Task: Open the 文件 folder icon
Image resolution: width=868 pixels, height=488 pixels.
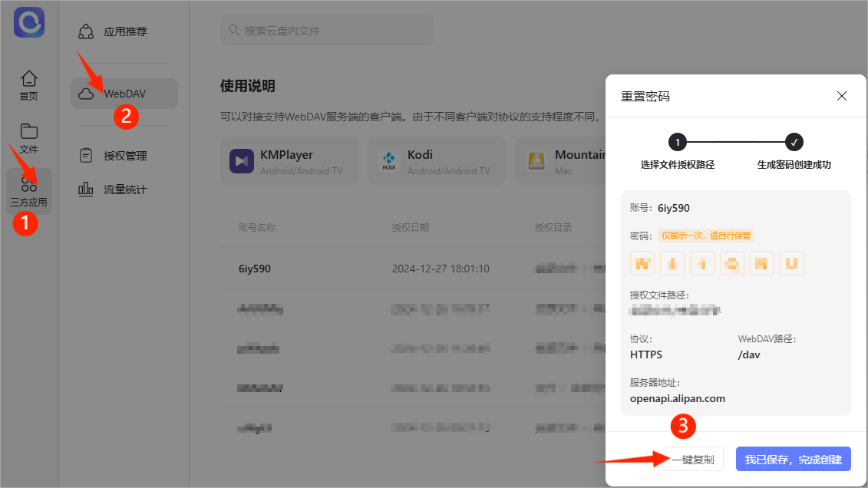Action: [29, 131]
